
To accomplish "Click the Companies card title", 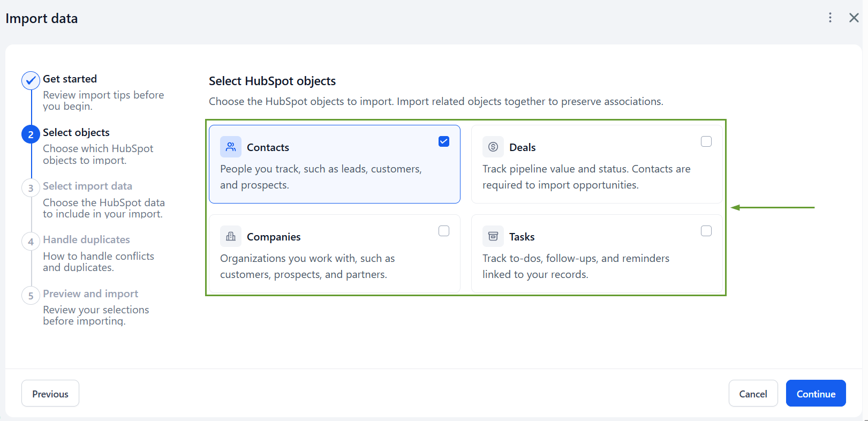I will click(x=274, y=237).
